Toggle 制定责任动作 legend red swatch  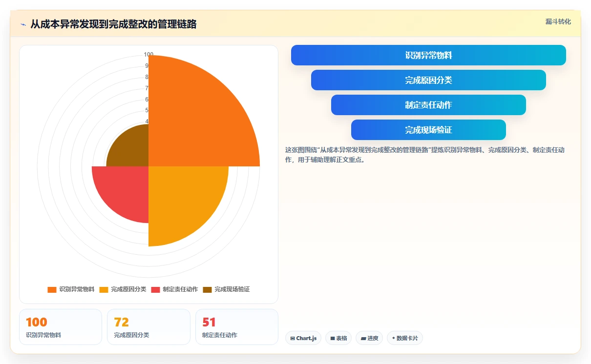pyautogui.click(x=155, y=289)
